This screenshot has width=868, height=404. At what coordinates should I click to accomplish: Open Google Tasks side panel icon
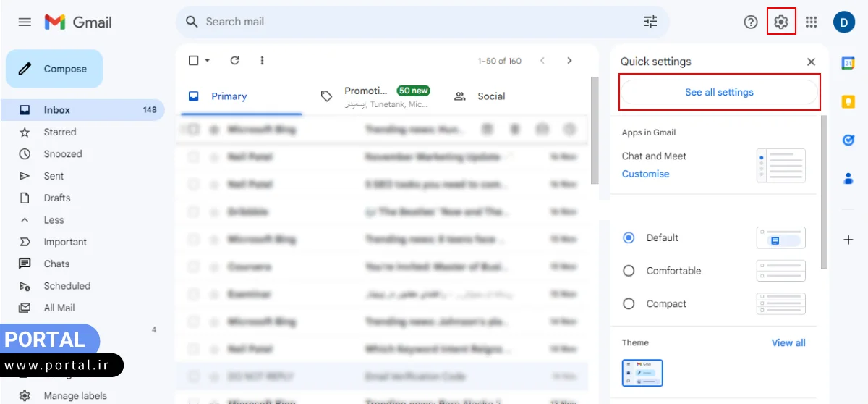coord(848,140)
